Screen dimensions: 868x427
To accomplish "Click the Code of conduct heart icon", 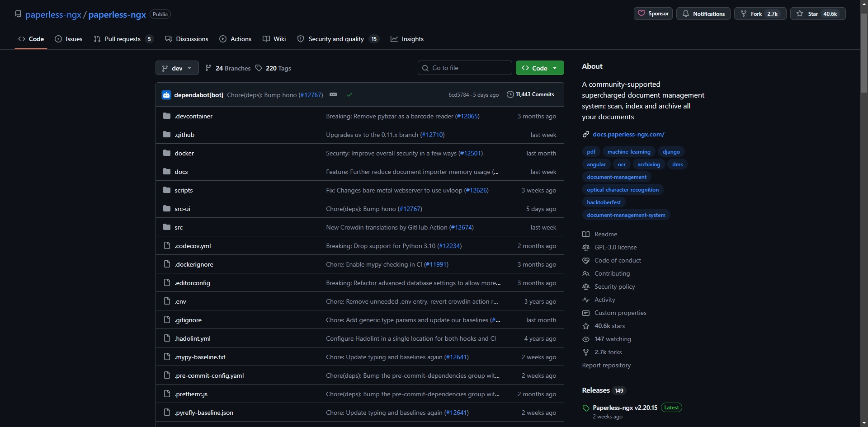I will pos(586,260).
